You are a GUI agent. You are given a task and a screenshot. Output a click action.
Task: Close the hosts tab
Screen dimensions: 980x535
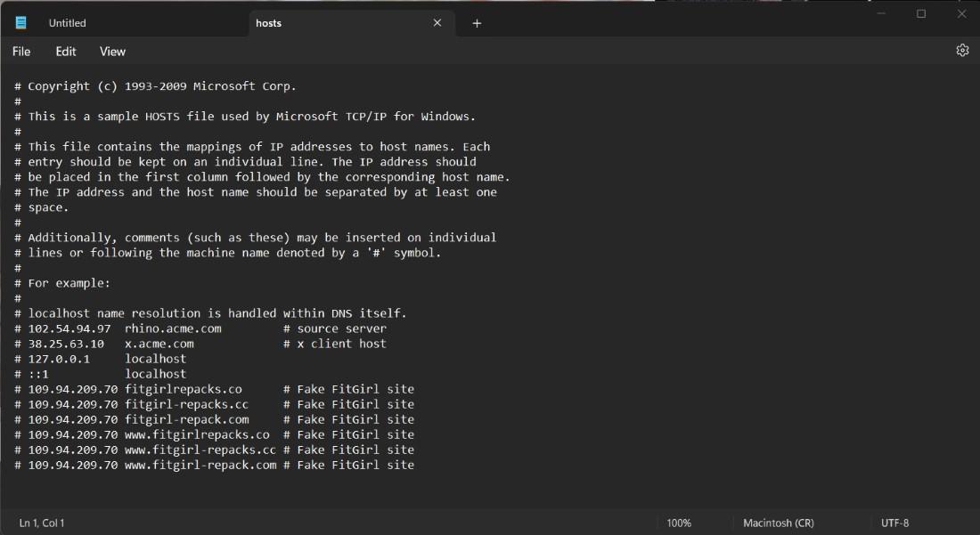pyautogui.click(x=437, y=22)
